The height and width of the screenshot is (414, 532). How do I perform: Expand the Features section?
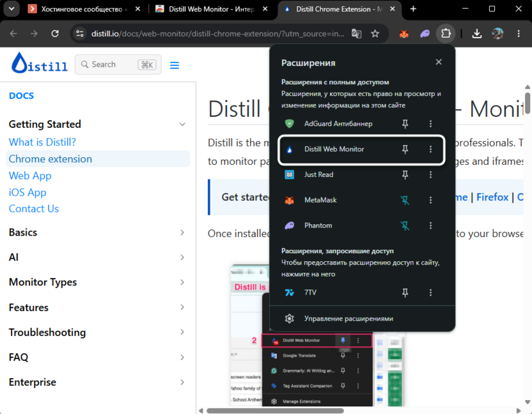click(x=182, y=307)
